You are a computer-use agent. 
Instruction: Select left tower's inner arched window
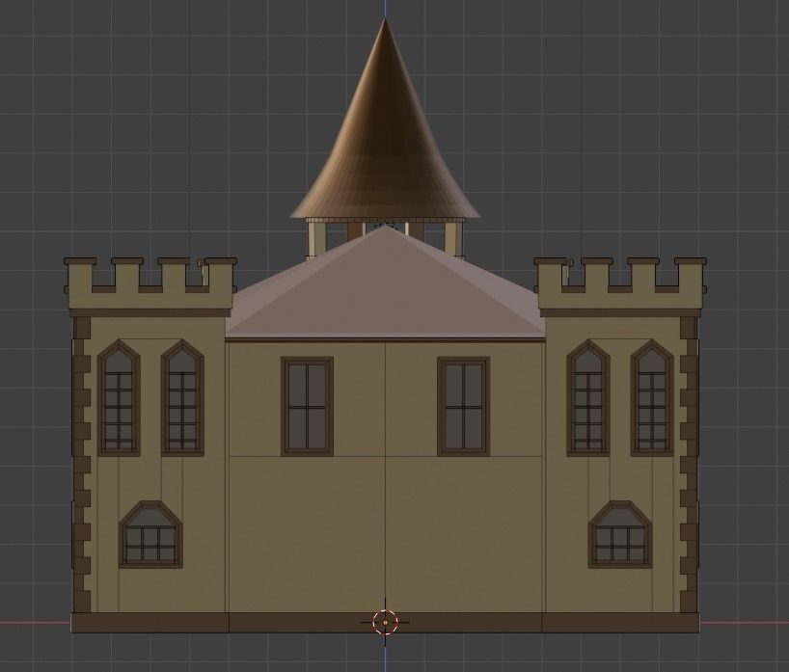(x=182, y=398)
